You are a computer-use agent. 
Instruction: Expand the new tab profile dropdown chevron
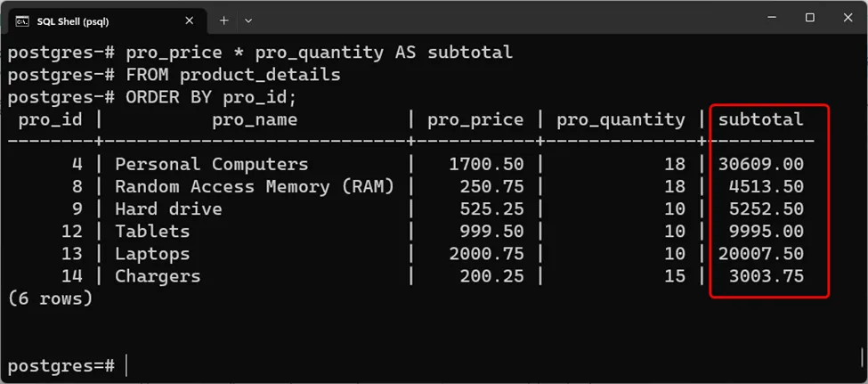(248, 20)
